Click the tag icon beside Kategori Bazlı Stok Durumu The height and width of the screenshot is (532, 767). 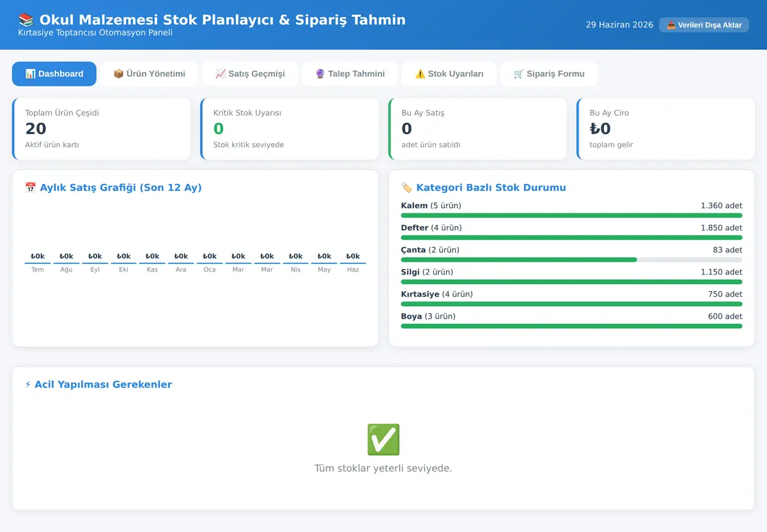407,188
